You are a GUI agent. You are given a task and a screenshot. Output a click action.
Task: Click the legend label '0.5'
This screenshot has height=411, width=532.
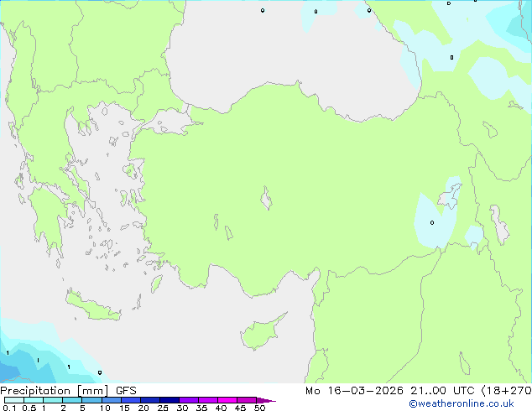(29, 408)
